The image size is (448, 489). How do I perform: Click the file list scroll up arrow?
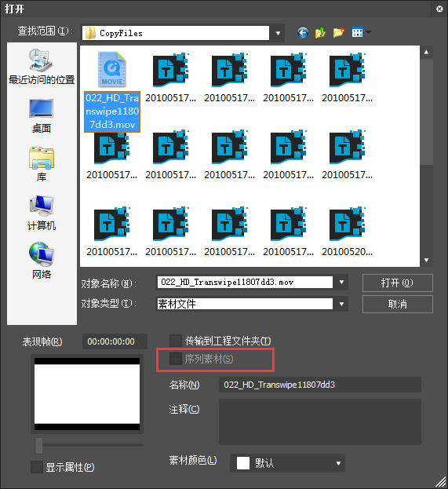coord(426,52)
